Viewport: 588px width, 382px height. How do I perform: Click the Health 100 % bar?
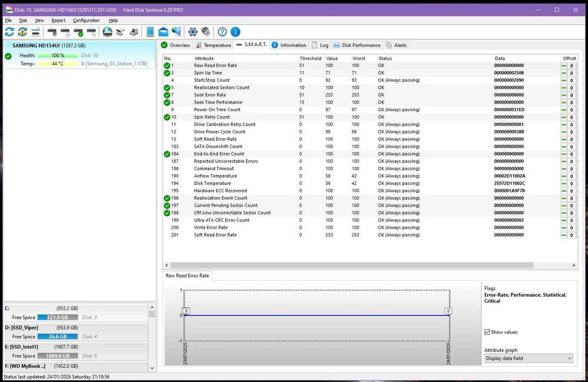pos(58,55)
